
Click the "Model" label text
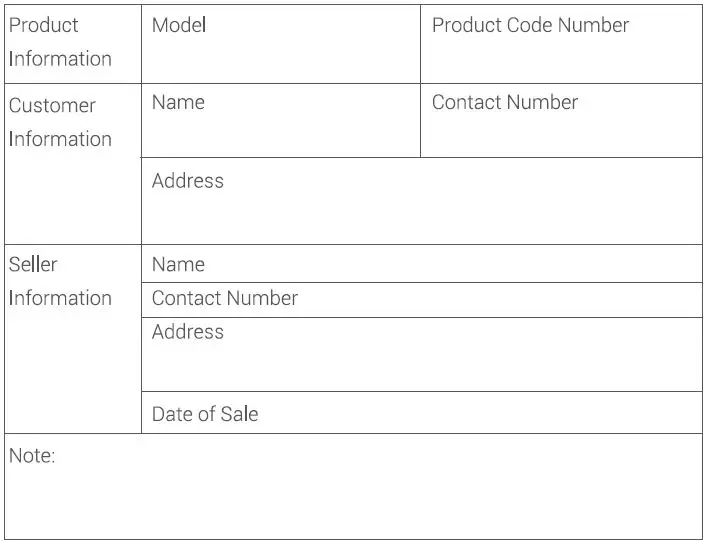pos(179,25)
